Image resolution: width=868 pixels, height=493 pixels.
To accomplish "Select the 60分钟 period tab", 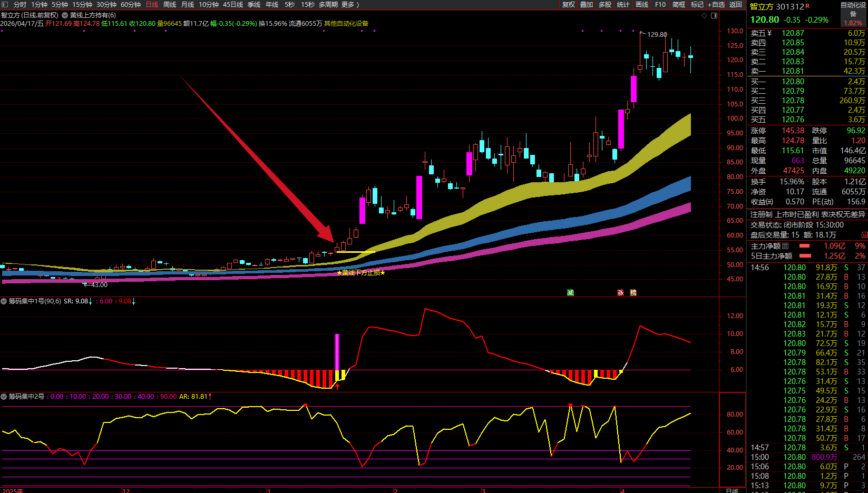I will tap(131, 4).
